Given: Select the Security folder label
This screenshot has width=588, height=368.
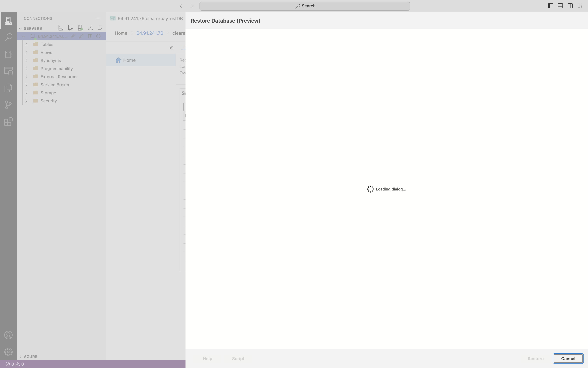Looking at the screenshot, I should pos(49,101).
